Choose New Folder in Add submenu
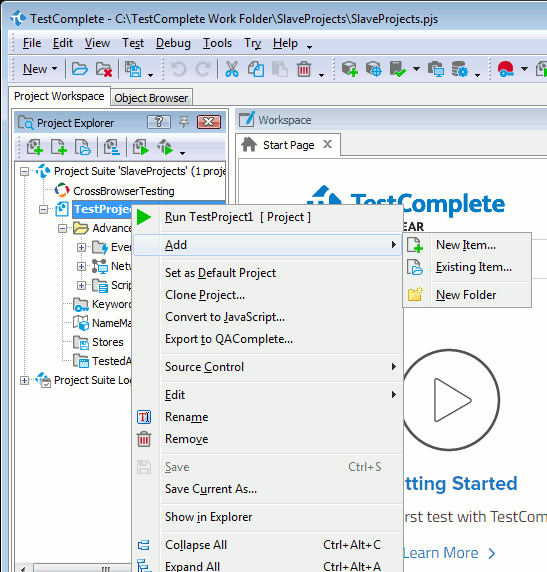This screenshot has height=572, width=547. click(467, 295)
